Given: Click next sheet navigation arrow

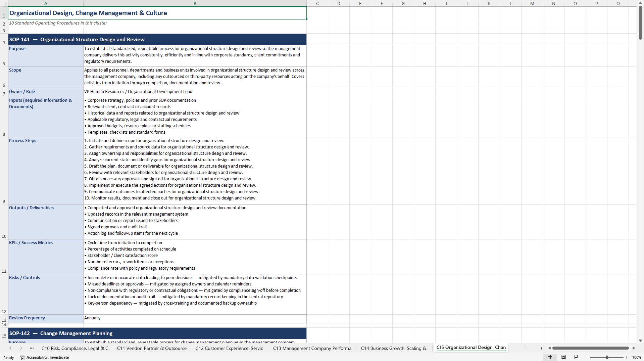Looking at the screenshot, I should [x=21, y=348].
